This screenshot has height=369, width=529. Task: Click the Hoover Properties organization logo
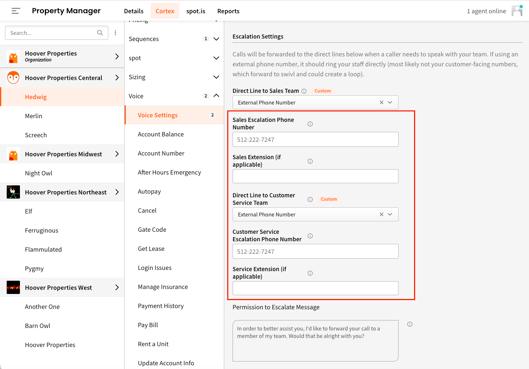pos(13,56)
